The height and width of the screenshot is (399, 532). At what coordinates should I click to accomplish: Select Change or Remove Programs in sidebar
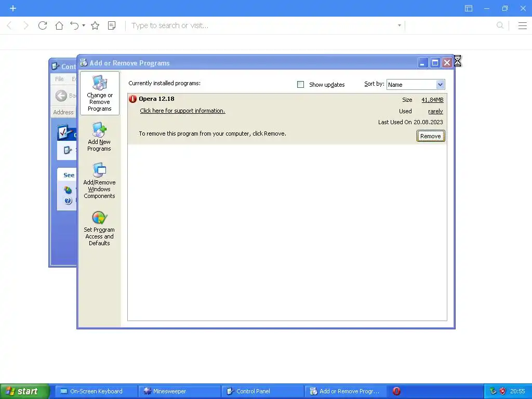coord(99,94)
